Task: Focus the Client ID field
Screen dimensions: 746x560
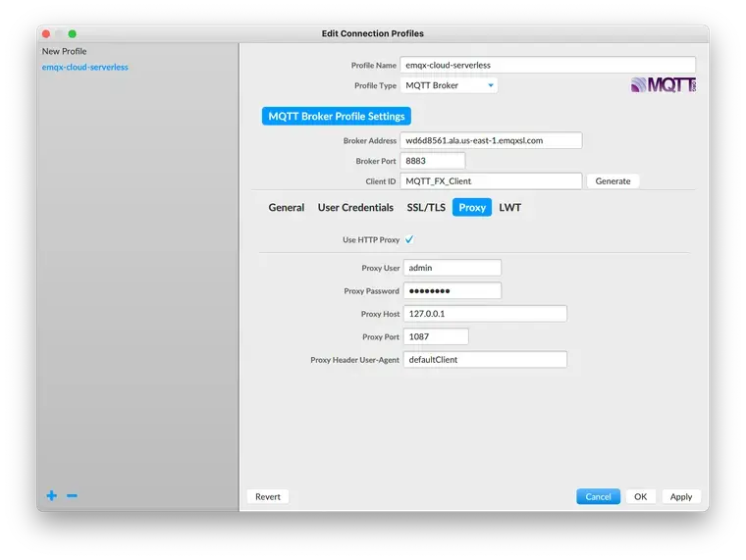Action: 491,181
